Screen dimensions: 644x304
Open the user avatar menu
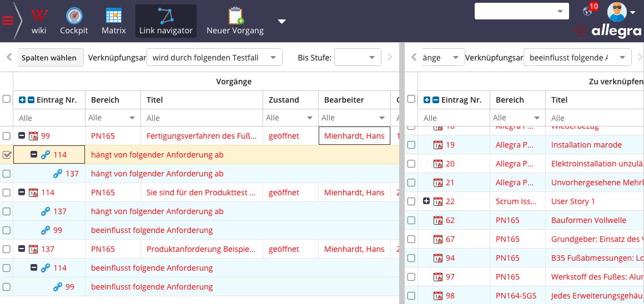(x=620, y=12)
